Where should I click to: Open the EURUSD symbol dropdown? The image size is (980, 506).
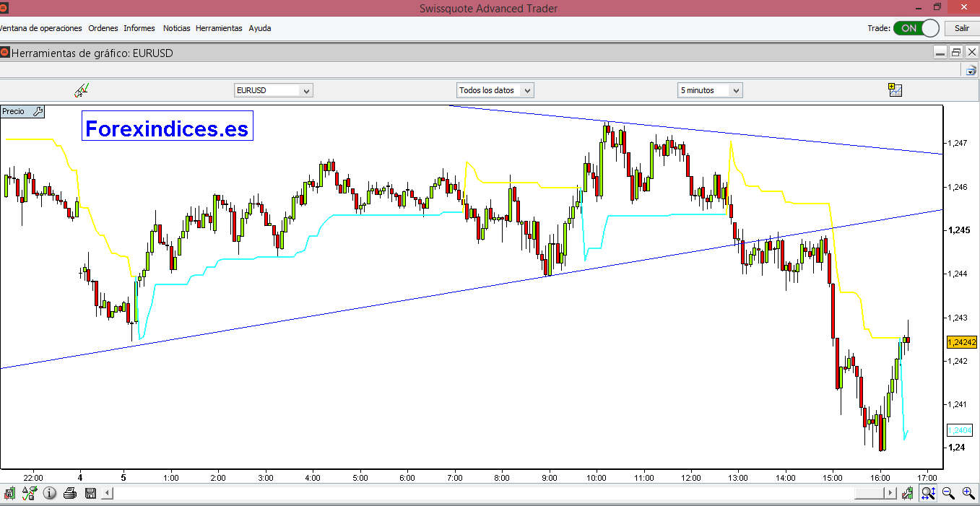coord(274,90)
